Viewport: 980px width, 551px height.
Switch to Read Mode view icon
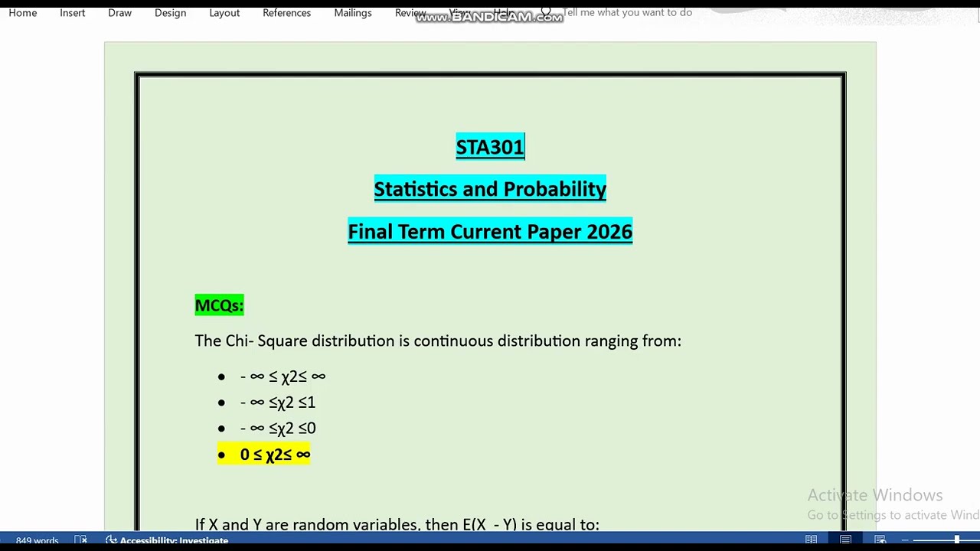(811, 540)
